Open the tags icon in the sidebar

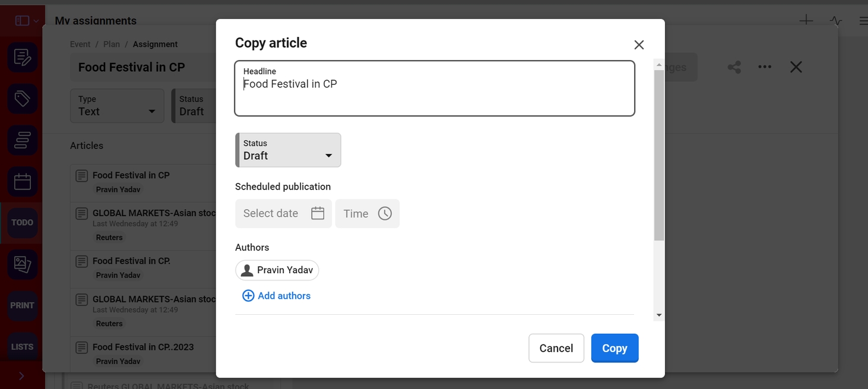pyautogui.click(x=23, y=99)
